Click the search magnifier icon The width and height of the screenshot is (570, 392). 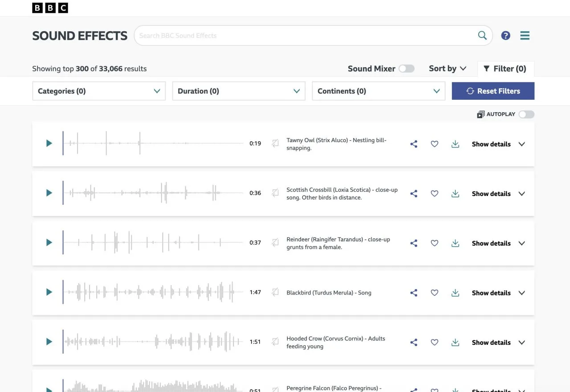click(482, 36)
